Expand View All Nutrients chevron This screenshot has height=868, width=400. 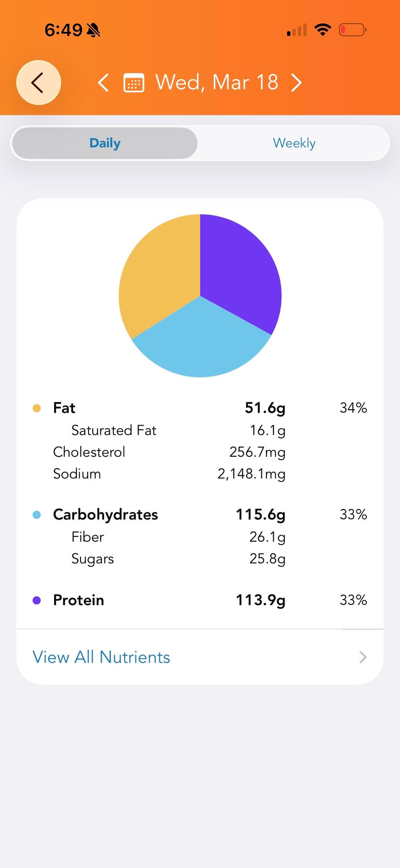(363, 657)
